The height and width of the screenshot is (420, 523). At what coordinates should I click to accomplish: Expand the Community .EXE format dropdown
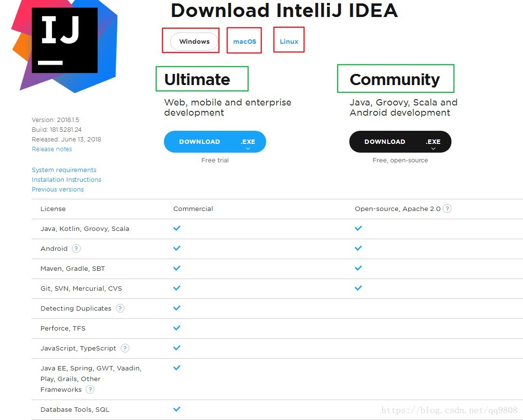[433, 142]
